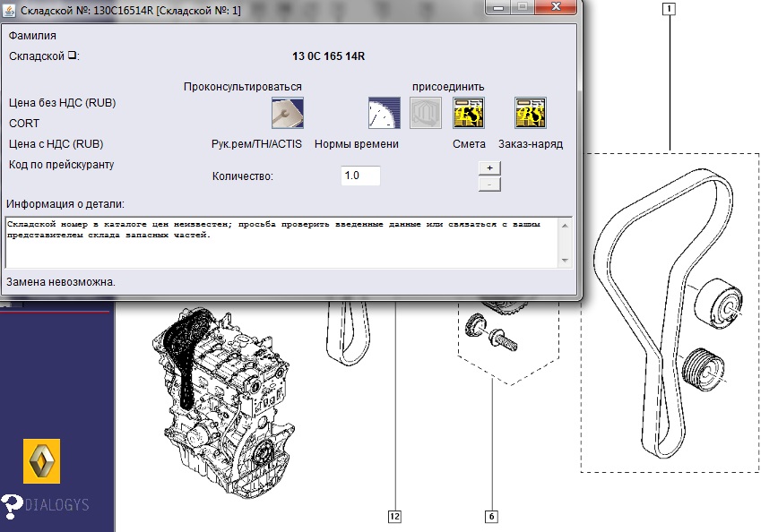The width and height of the screenshot is (778, 532).
Task: Click the Java icon in title bar
Action: [10, 9]
